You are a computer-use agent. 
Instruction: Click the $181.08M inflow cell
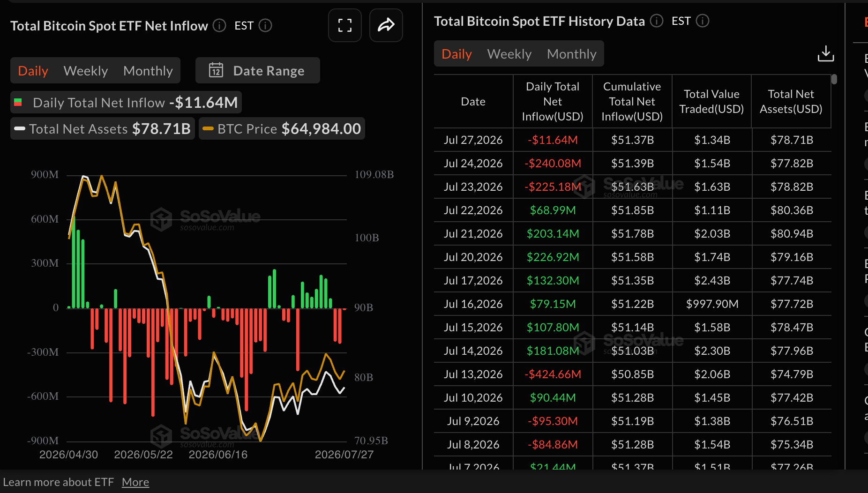pos(553,351)
